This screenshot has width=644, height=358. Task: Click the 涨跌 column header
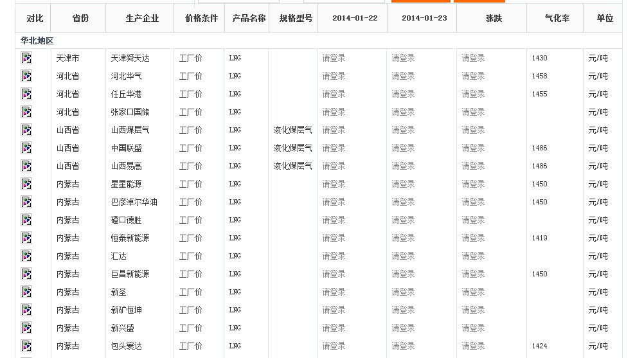click(494, 18)
